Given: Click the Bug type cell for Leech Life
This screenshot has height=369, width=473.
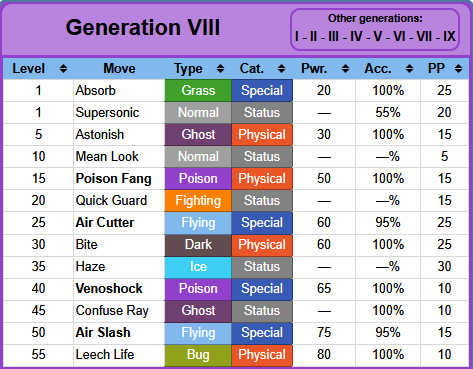Looking at the screenshot, I should pos(198,355).
